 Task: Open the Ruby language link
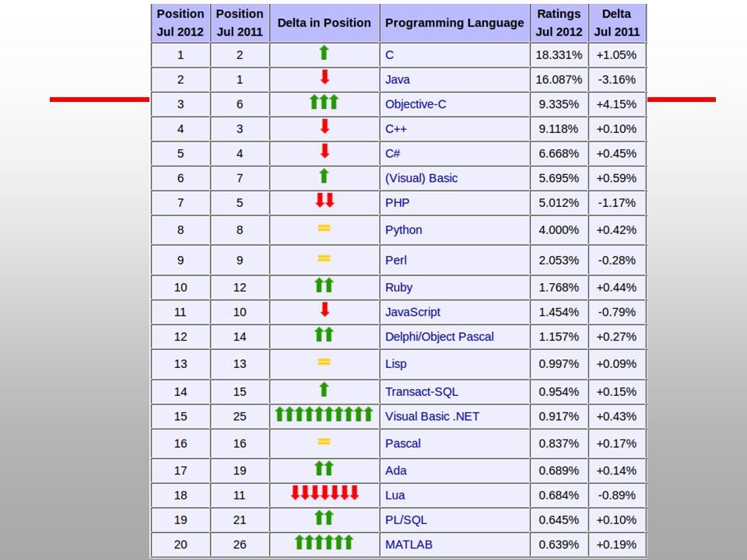point(398,288)
